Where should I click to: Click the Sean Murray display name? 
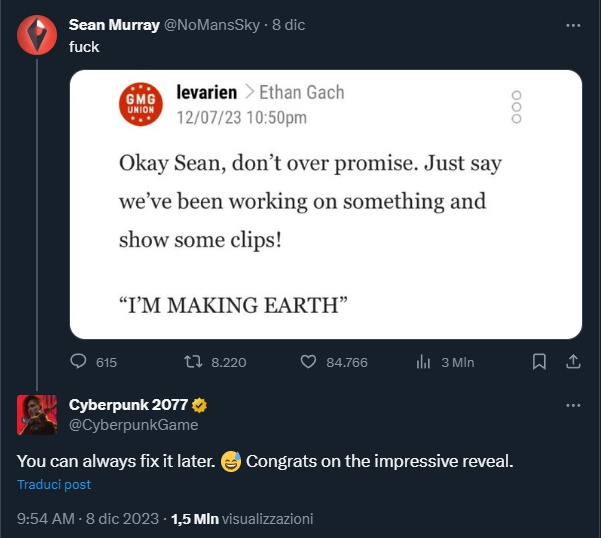coord(113,26)
